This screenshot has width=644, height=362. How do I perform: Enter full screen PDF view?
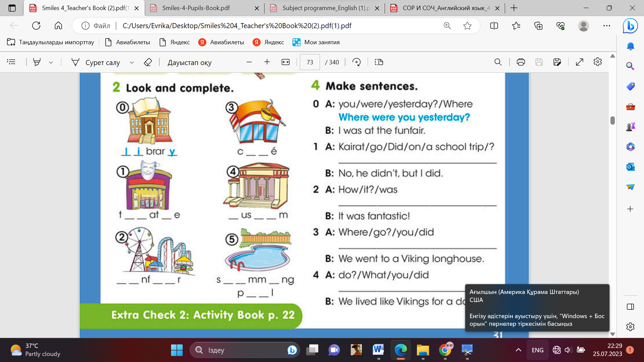point(580,62)
